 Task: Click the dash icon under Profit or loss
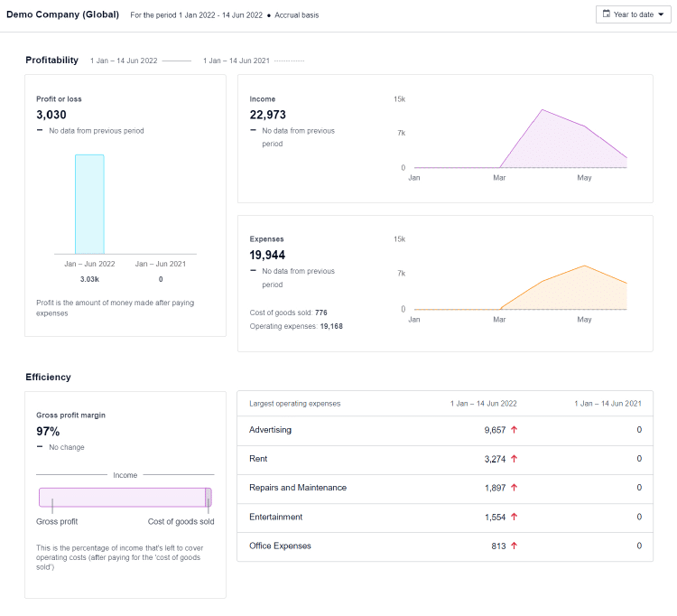point(40,131)
